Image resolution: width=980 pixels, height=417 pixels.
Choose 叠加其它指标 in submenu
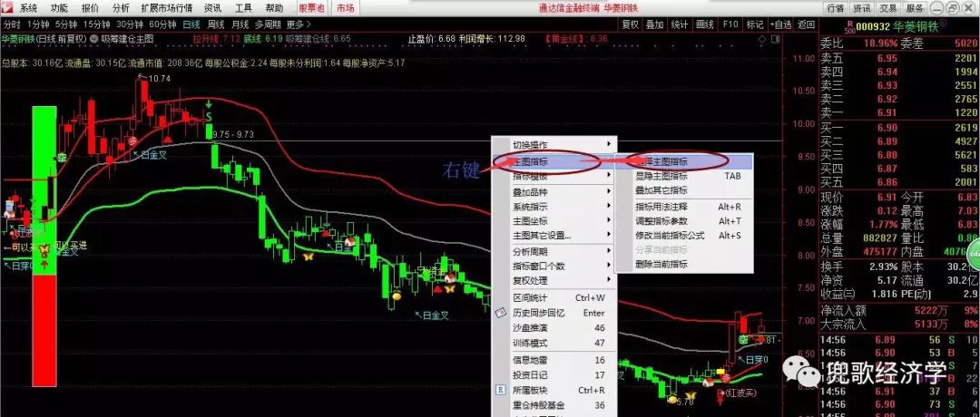click(x=684, y=190)
